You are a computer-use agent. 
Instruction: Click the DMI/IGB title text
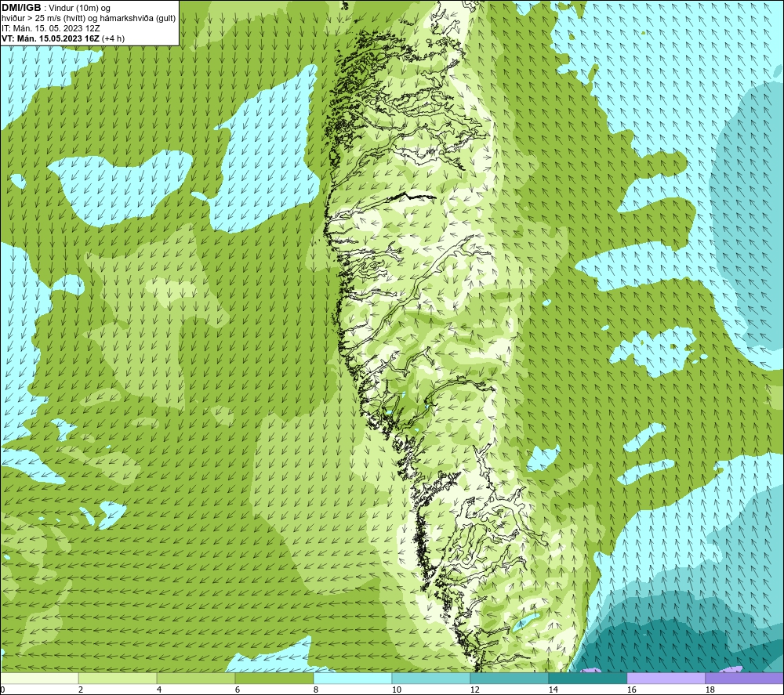(21, 8)
